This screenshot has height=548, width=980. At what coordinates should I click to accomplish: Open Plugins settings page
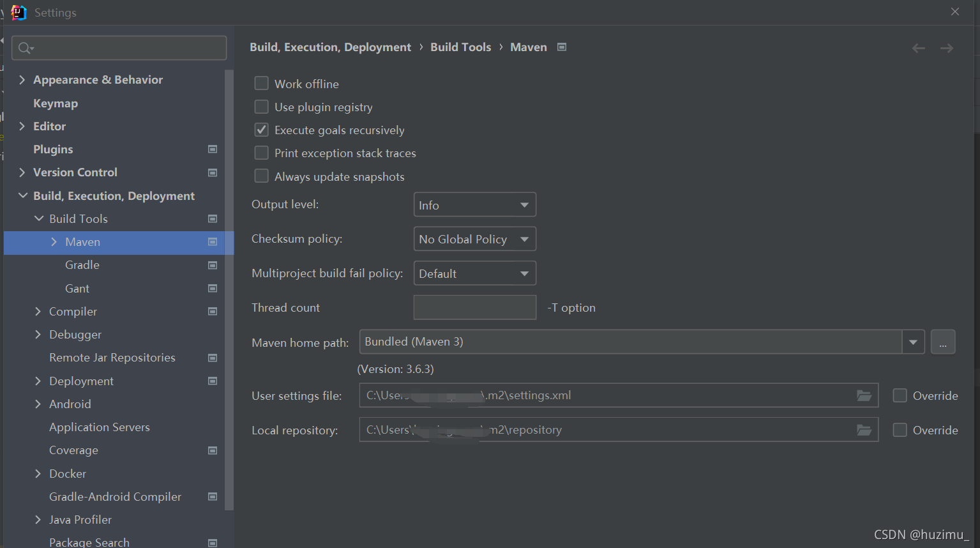tap(53, 149)
